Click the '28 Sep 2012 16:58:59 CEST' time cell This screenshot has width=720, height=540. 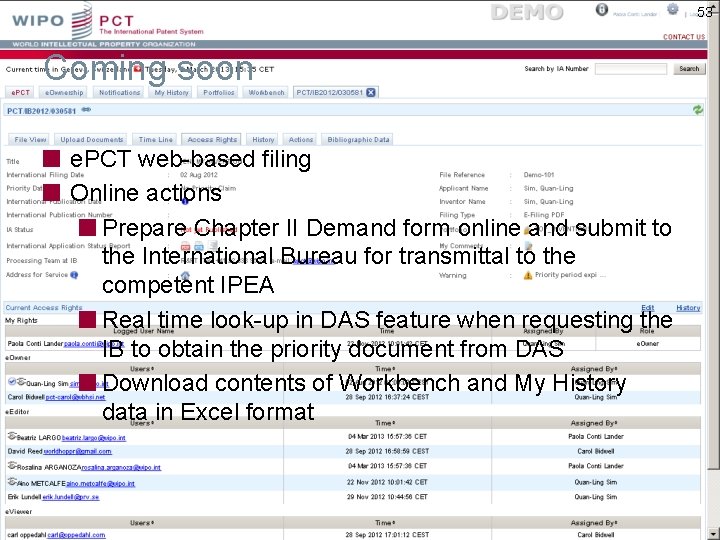pos(387,451)
